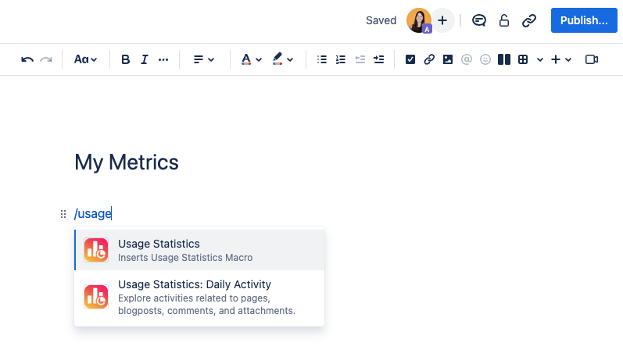Open the page comments icon

479,21
